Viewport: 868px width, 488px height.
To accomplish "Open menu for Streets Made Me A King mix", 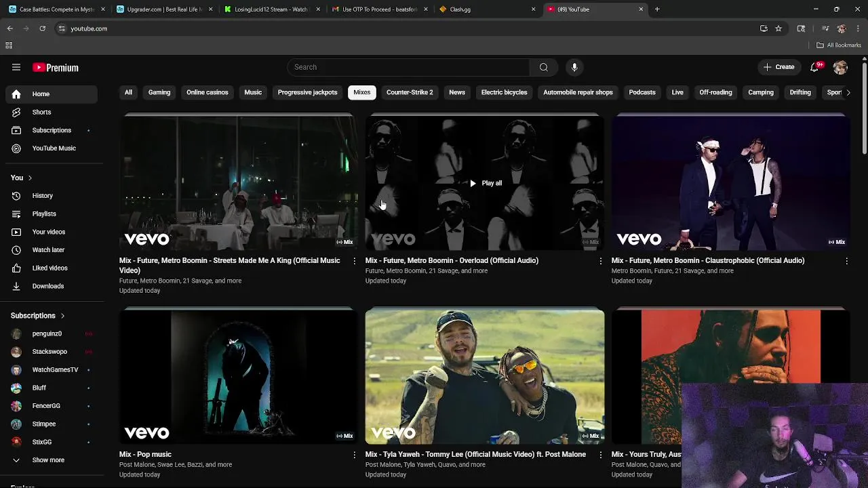I will (354, 261).
